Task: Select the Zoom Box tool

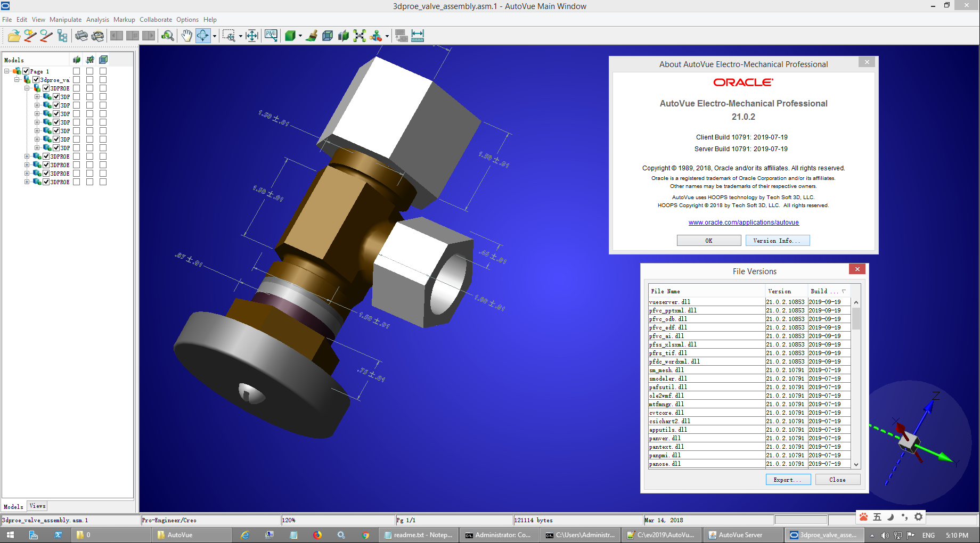Action: pyautogui.click(x=228, y=36)
